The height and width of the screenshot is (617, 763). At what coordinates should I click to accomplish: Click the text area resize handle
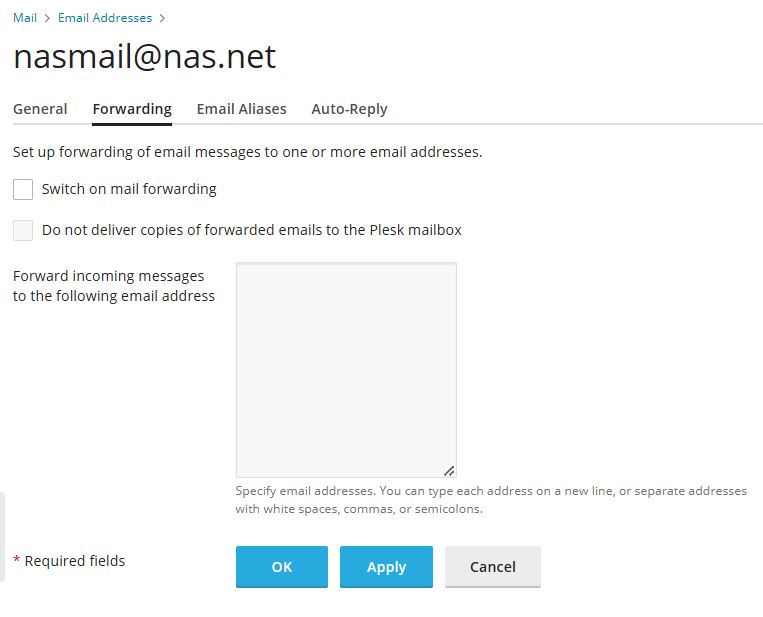(x=449, y=470)
